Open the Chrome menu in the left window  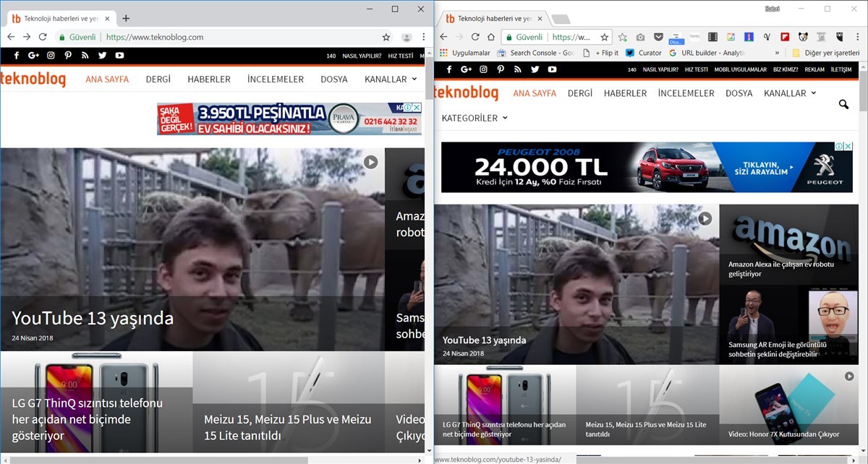point(423,37)
